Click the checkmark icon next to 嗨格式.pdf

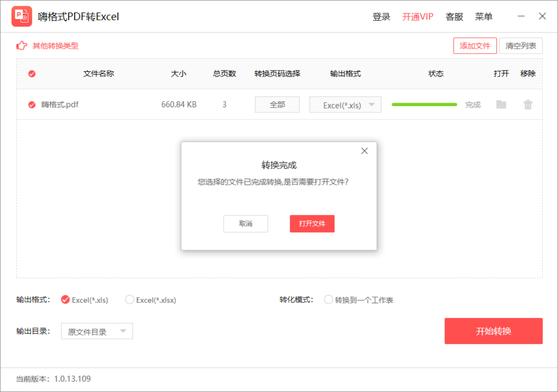click(31, 105)
